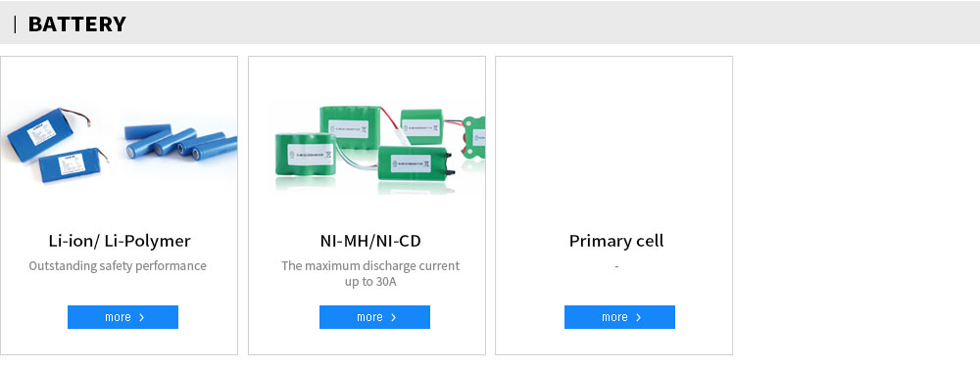The image size is (980, 370).
Task: Click the arrow chevron in Li-ion more button
Action: (x=142, y=317)
